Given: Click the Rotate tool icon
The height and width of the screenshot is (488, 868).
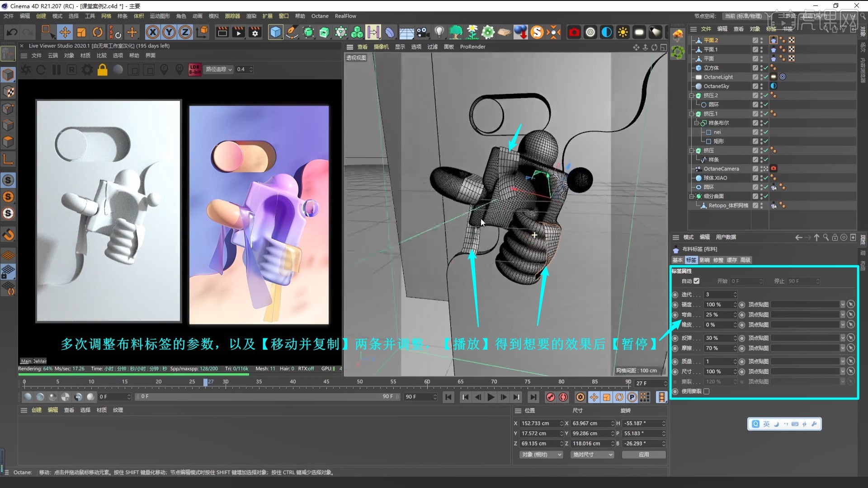Looking at the screenshot, I should (98, 32).
